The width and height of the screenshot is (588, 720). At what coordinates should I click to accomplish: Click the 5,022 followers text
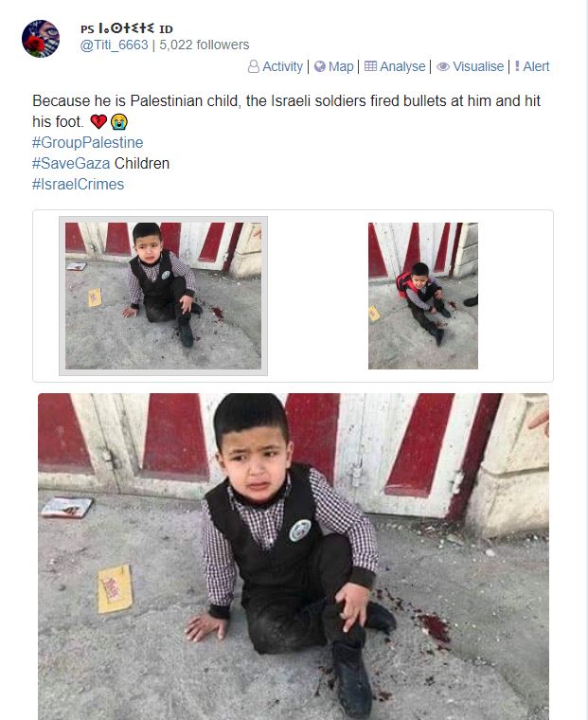pyautogui.click(x=205, y=45)
